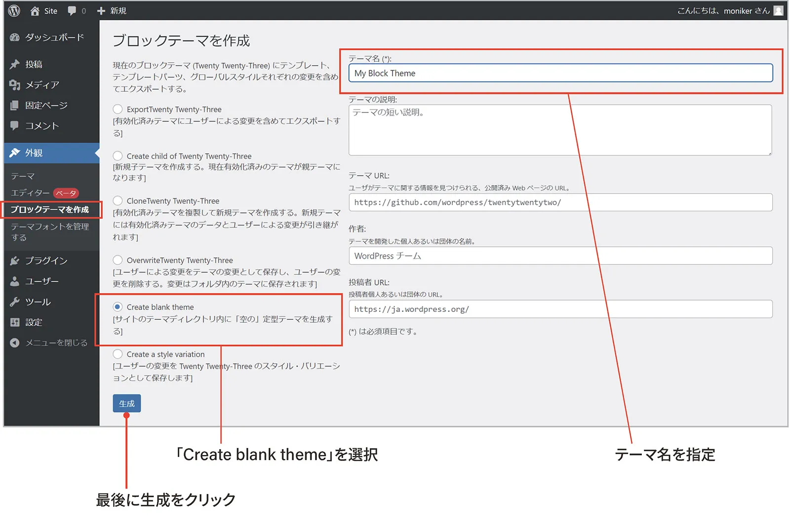Expand the 外観 menu section
The width and height of the screenshot is (789, 532).
point(34,153)
